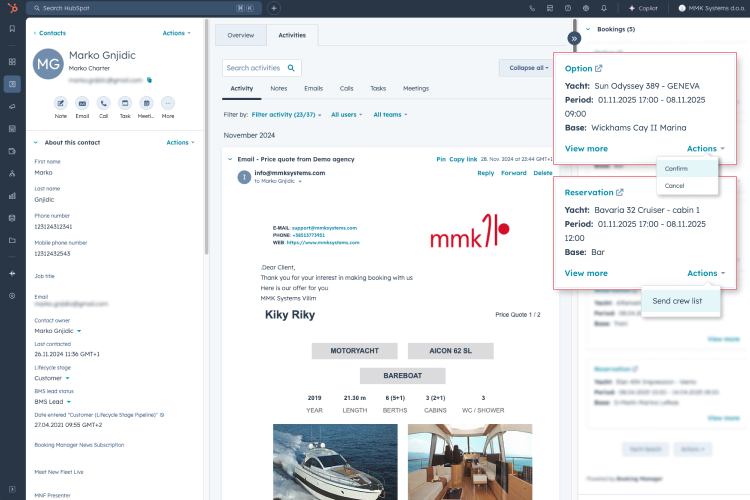Start a Call with the contact

point(103,103)
